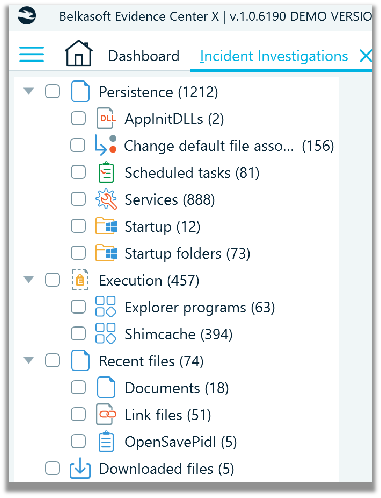Select the Incident Investigations tab
The height and width of the screenshot is (498, 381).
coord(274,56)
